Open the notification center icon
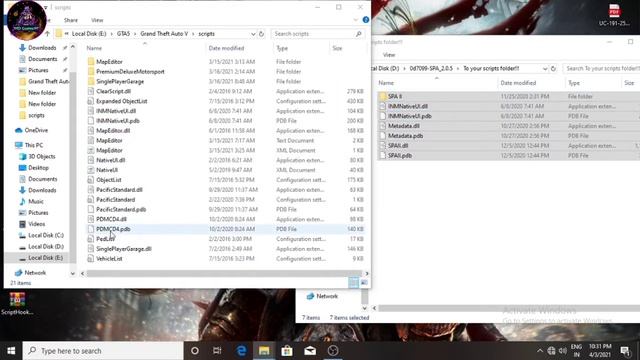This screenshot has height=360, width=640. (x=625, y=351)
